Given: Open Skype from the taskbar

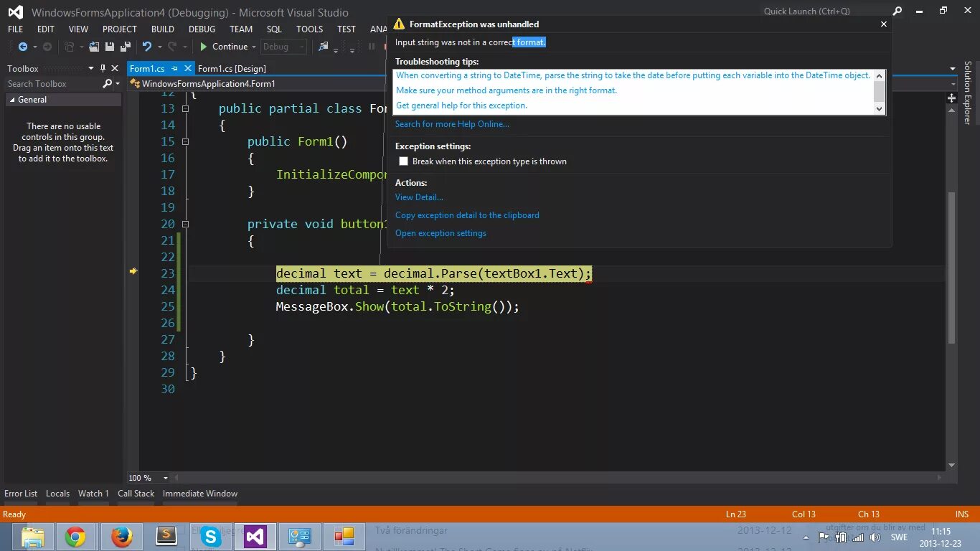Looking at the screenshot, I should click(211, 536).
